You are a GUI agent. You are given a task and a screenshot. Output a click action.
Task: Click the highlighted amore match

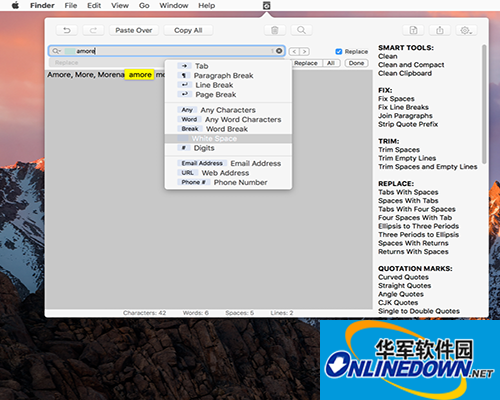pyautogui.click(x=140, y=75)
